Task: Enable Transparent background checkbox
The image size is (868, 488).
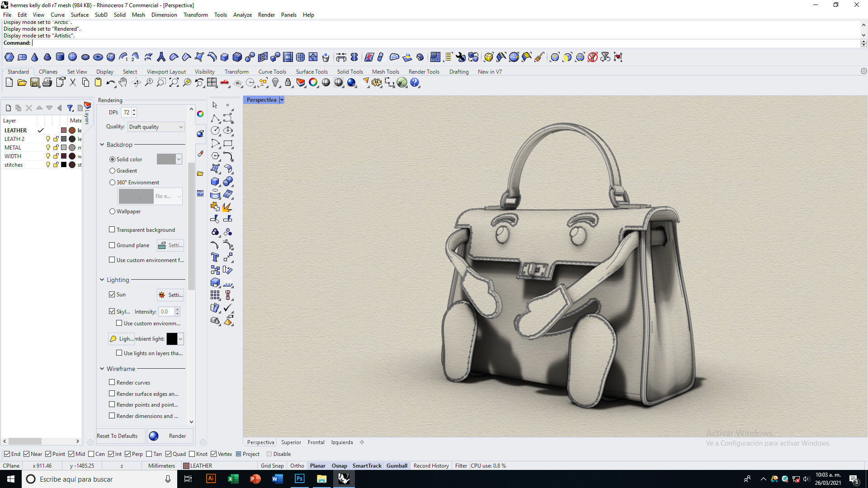Action: pos(112,230)
